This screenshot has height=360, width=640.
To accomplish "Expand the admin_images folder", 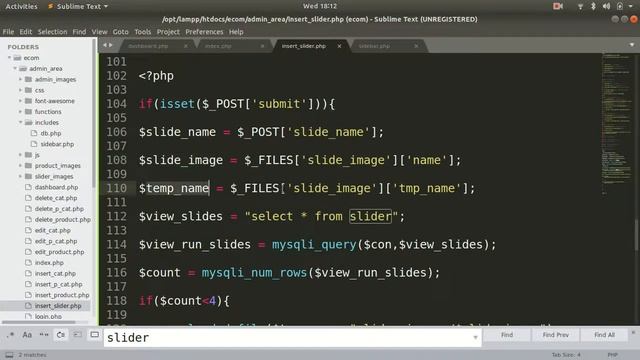I will (20, 79).
